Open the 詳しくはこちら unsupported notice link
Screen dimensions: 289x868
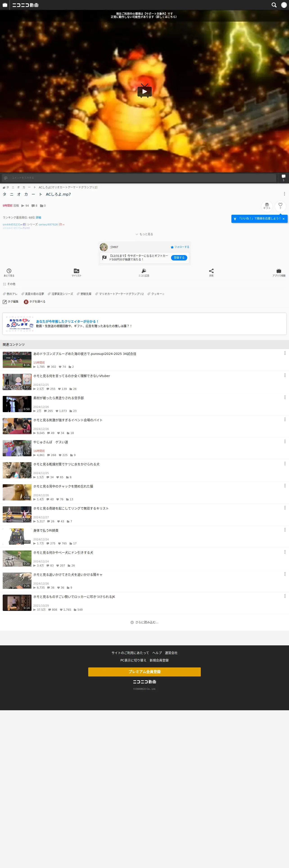165,17
